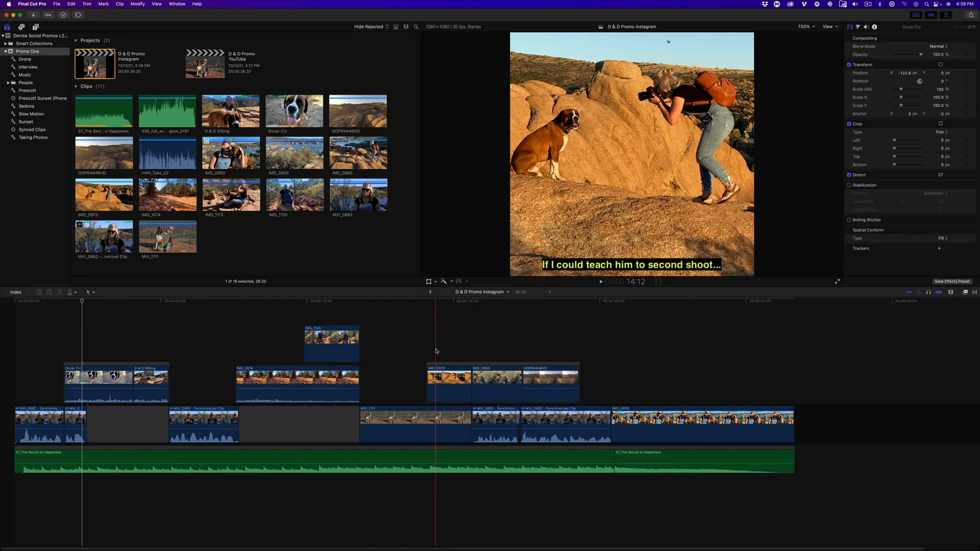
Task: Click the import media arrow icon
Action: point(33,15)
